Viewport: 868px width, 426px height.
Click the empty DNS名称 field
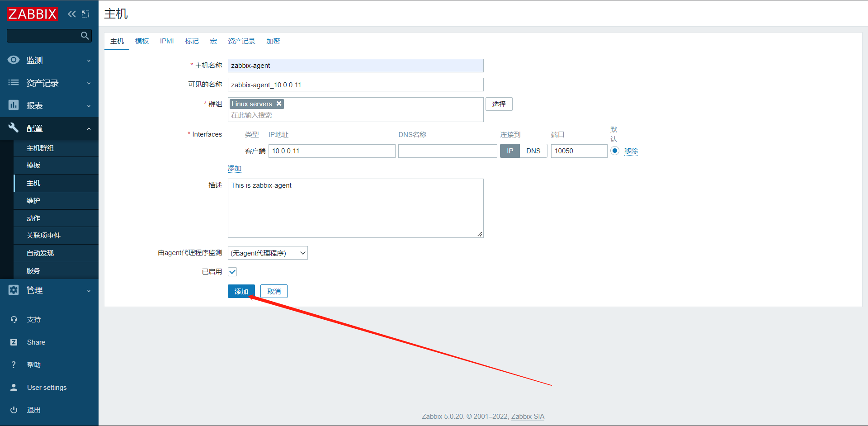click(x=448, y=151)
